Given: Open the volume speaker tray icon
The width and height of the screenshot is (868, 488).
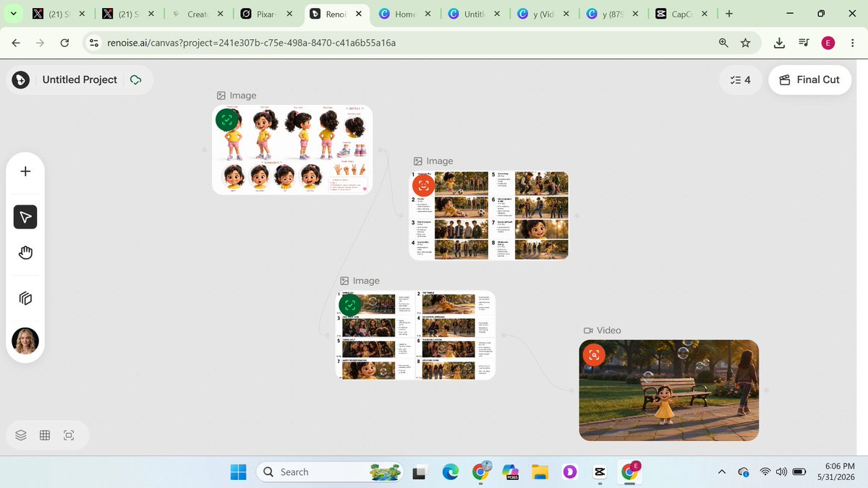Looking at the screenshot, I should click(x=781, y=472).
